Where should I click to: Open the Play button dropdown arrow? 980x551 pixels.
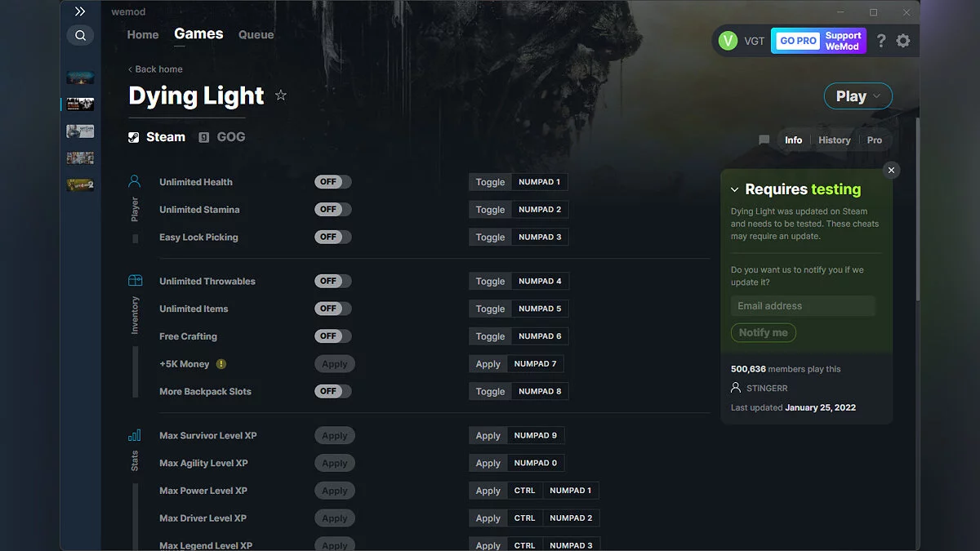pos(875,96)
